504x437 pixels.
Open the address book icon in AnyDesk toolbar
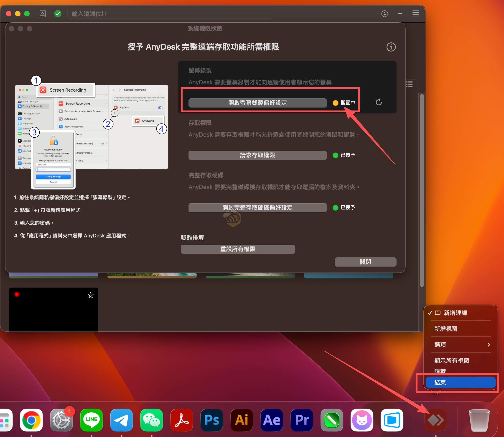(x=43, y=14)
